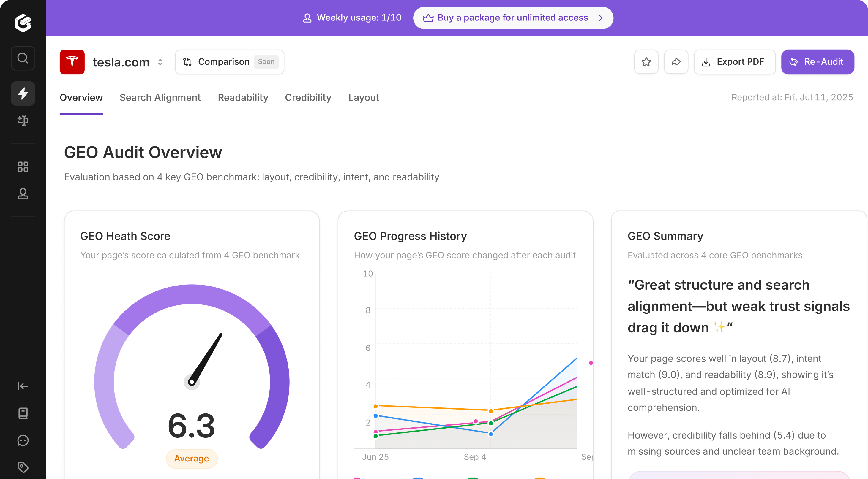Expand the tesla.com site selector
The height and width of the screenshot is (479, 868).
160,62
